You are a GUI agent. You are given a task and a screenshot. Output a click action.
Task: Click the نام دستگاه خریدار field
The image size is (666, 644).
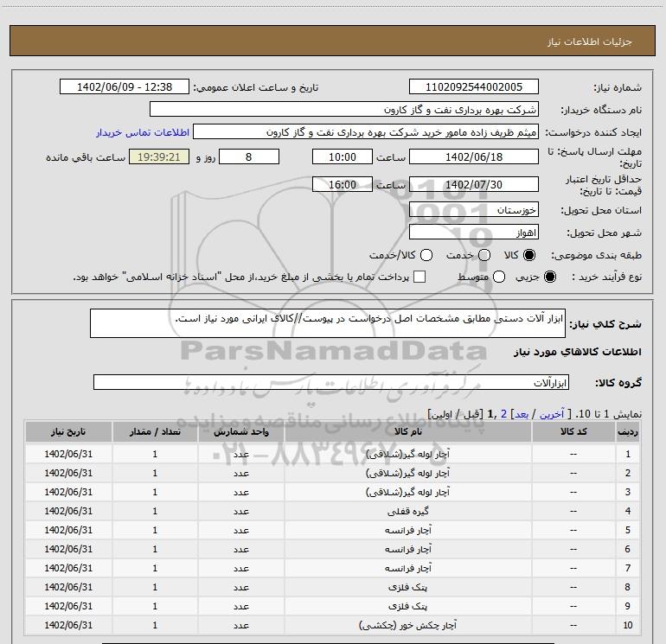click(x=344, y=109)
